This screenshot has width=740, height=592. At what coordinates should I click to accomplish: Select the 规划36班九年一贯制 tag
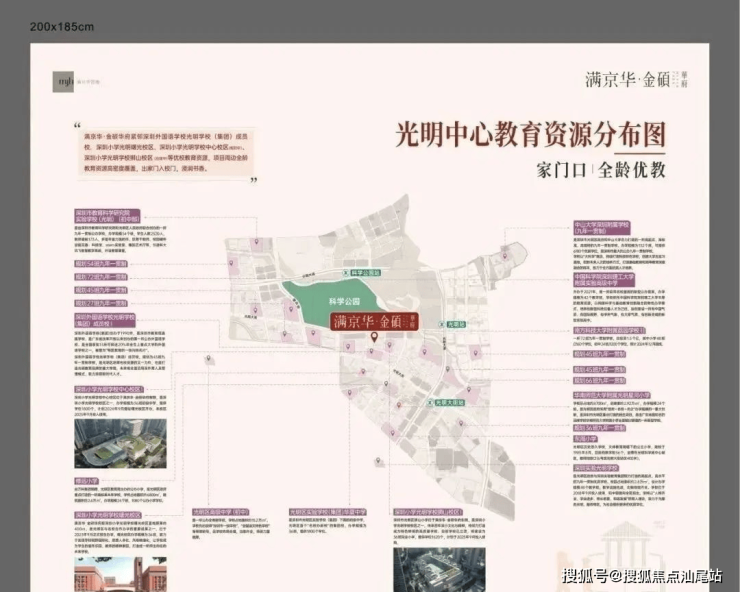click(599, 428)
